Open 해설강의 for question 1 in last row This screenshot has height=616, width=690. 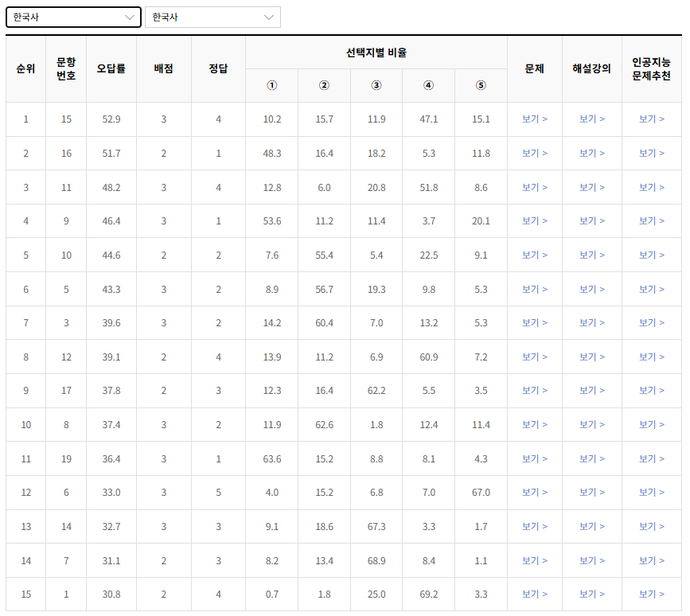click(592, 594)
